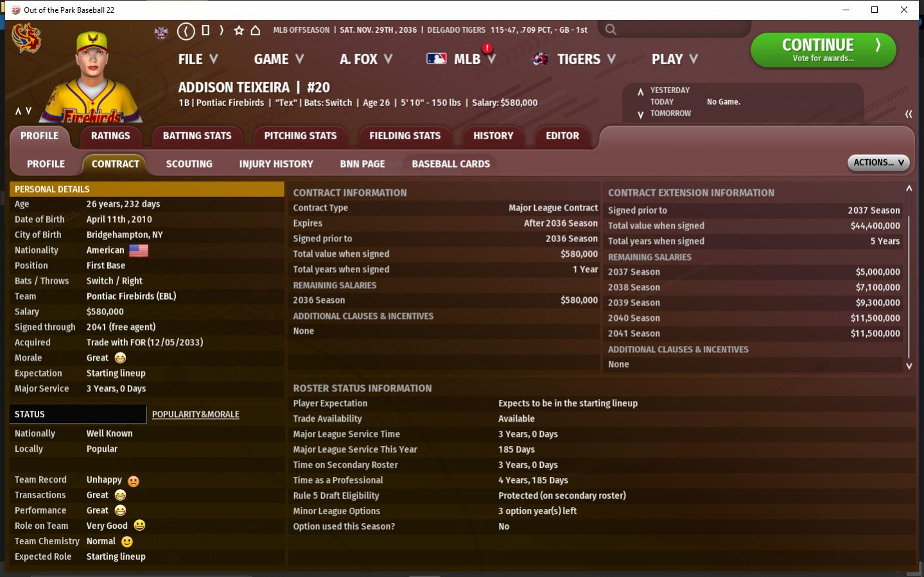Click the star bookmark icon
This screenshot has width=924, height=577.
[239, 30]
